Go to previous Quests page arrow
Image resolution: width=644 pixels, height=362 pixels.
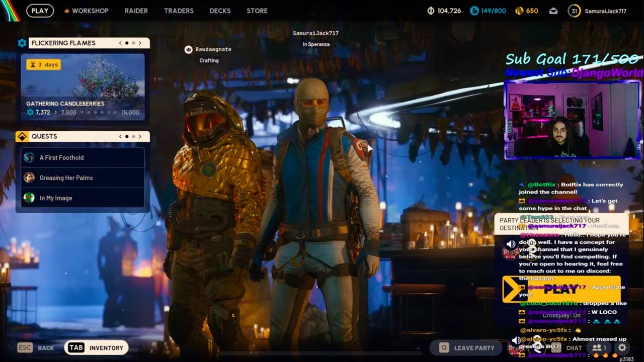pos(120,136)
